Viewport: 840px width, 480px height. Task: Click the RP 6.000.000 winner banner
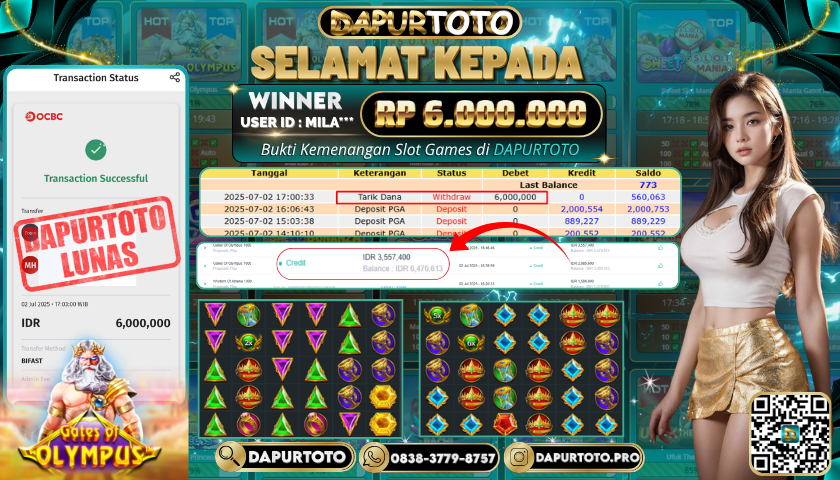coord(481,114)
